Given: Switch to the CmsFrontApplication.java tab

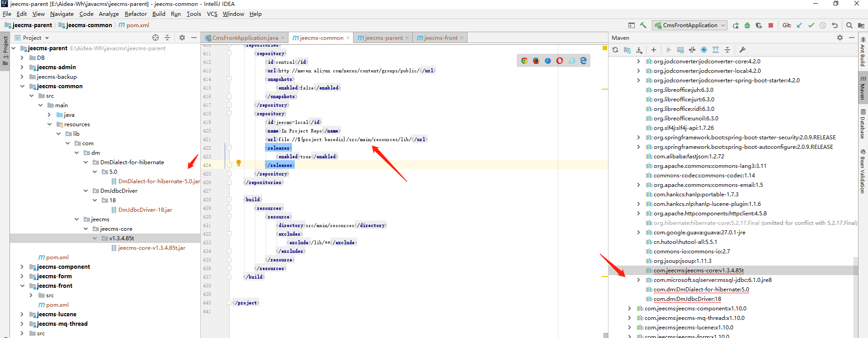Looking at the screenshot, I should click(x=245, y=38).
